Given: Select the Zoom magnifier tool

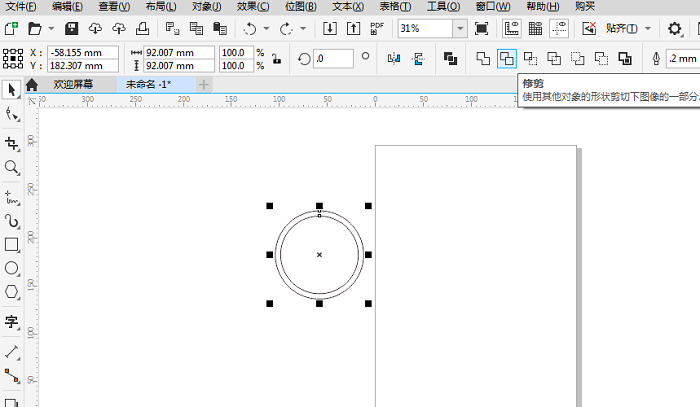Looking at the screenshot, I should (12, 168).
